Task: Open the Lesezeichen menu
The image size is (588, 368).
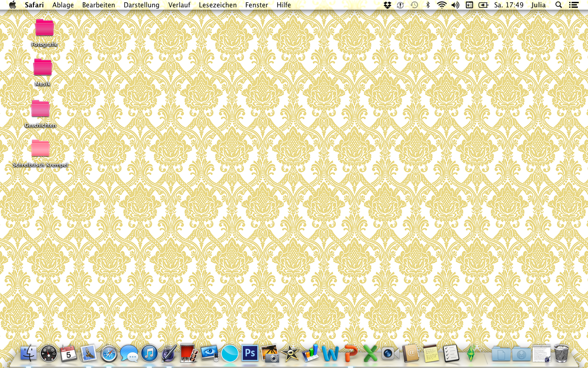Action: point(218,5)
